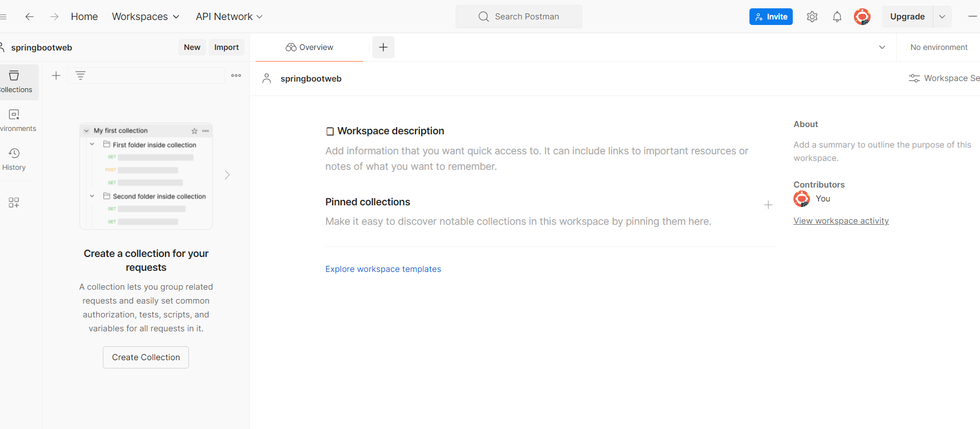This screenshot has width=980, height=429.
Task: Open a new tab with plus button
Action: tap(383, 47)
